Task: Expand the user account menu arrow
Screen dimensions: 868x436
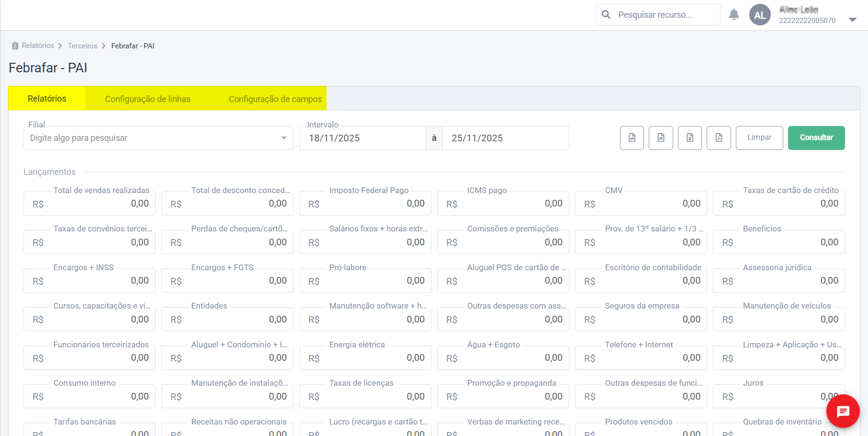Action: [x=852, y=20]
